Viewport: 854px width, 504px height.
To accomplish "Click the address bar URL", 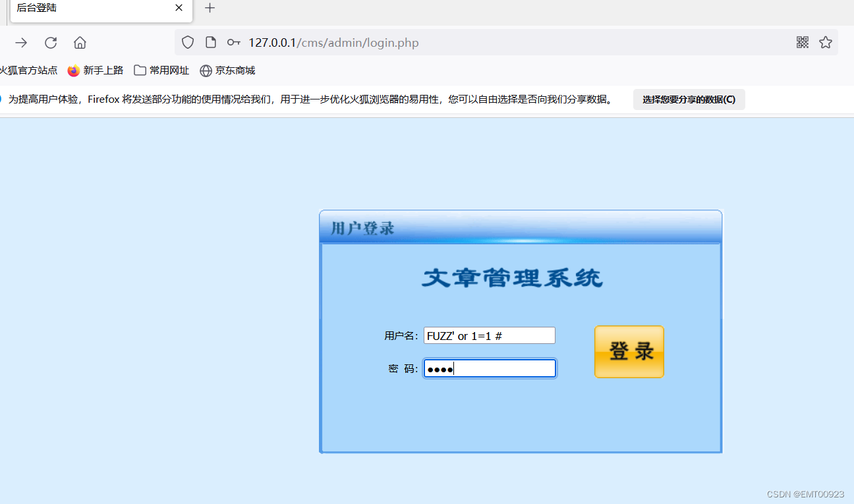I will [333, 43].
